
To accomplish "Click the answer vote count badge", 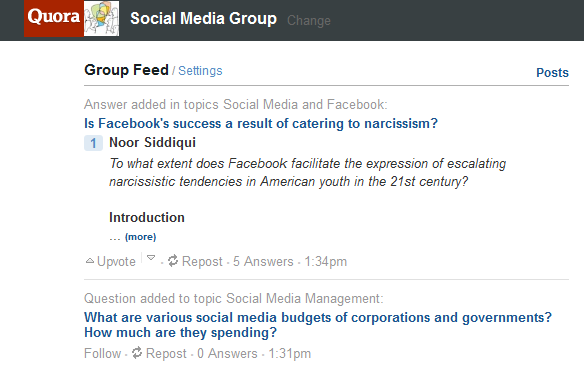I will pos(93,143).
